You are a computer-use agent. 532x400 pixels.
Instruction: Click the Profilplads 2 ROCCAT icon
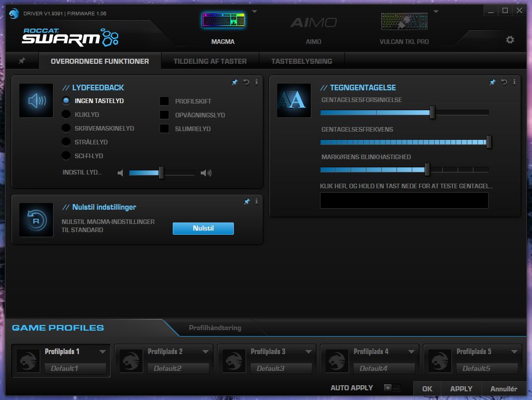coord(131,361)
